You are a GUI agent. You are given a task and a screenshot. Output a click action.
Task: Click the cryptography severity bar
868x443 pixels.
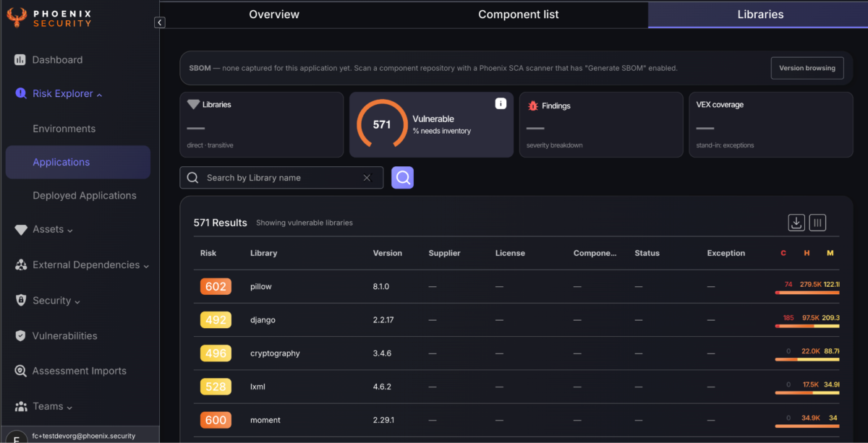pos(807,359)
